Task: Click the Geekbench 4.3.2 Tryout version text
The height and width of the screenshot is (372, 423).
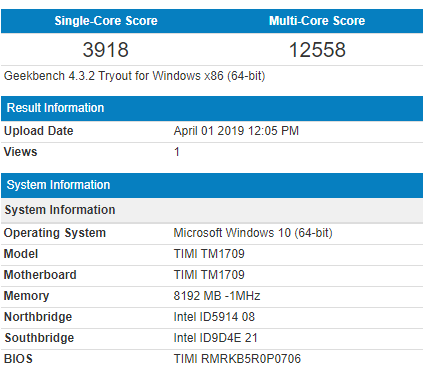Action: (134, 76)
